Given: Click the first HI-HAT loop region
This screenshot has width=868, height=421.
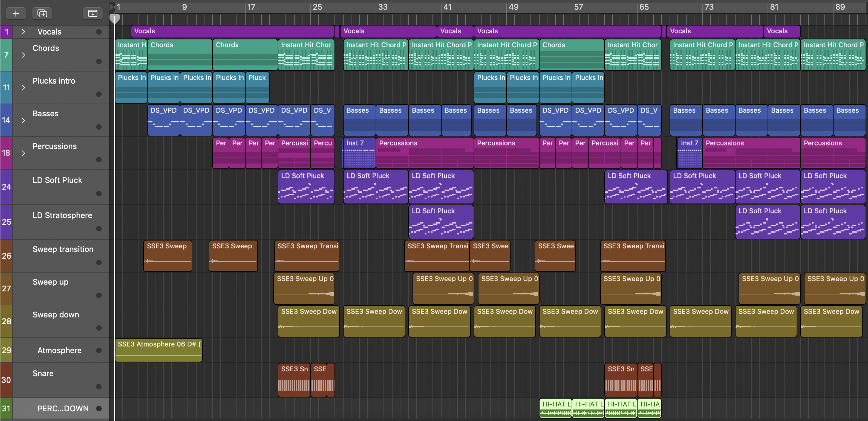Looking at the screenshot, I should (x=555, y=408).
